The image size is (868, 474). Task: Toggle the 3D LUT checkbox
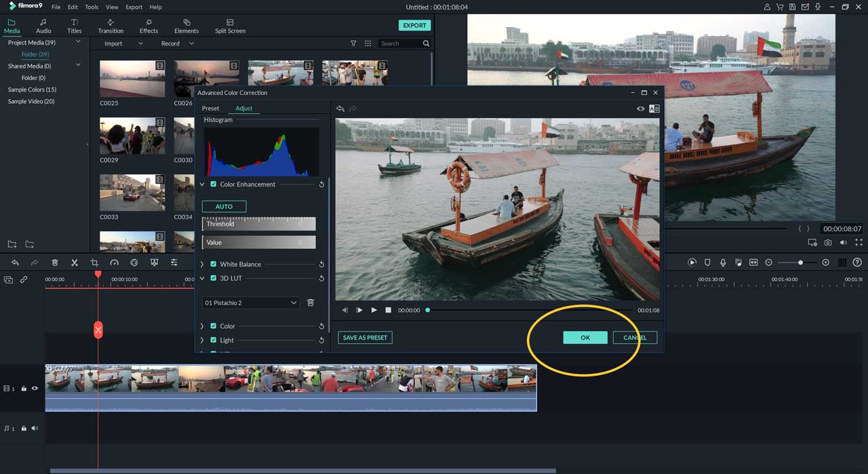214,279
